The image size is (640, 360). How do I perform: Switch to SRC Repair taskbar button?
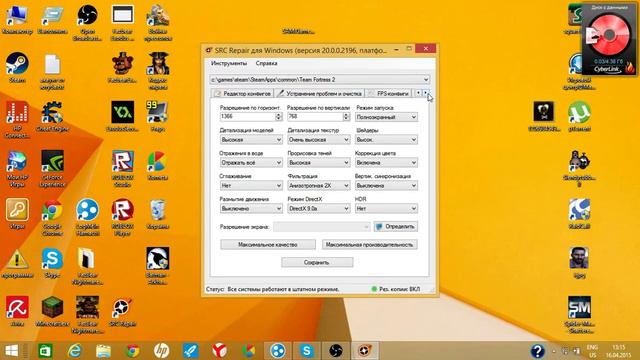pyautogui.click(x=365, y=351)
